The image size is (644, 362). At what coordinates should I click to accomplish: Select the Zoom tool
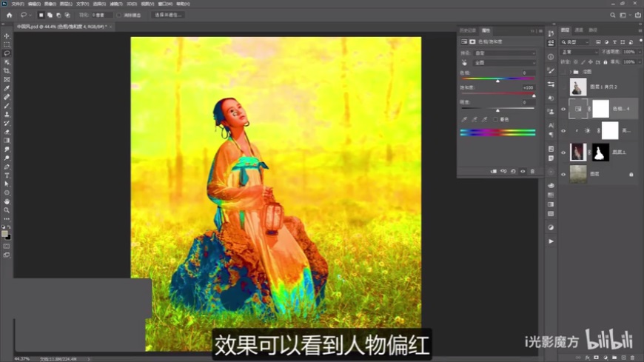(x=7, y=210)
